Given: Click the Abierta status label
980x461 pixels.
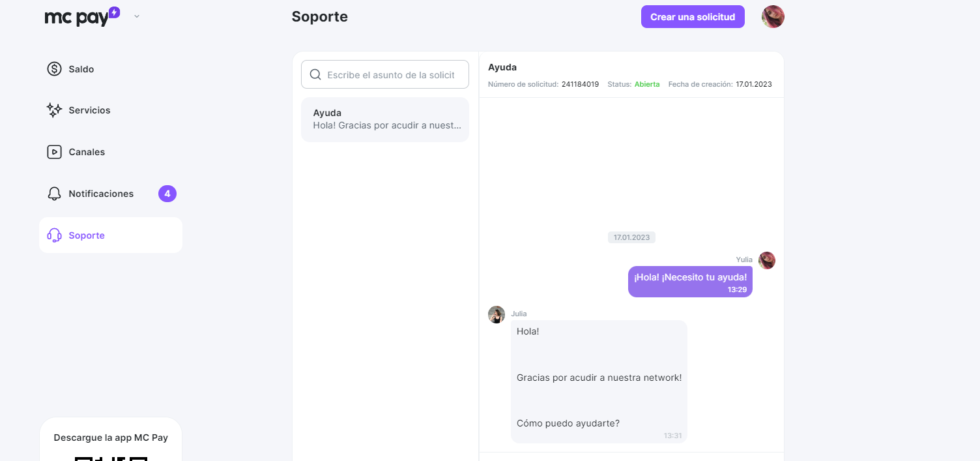Looking at the screenshot, I should coord(647,84).
